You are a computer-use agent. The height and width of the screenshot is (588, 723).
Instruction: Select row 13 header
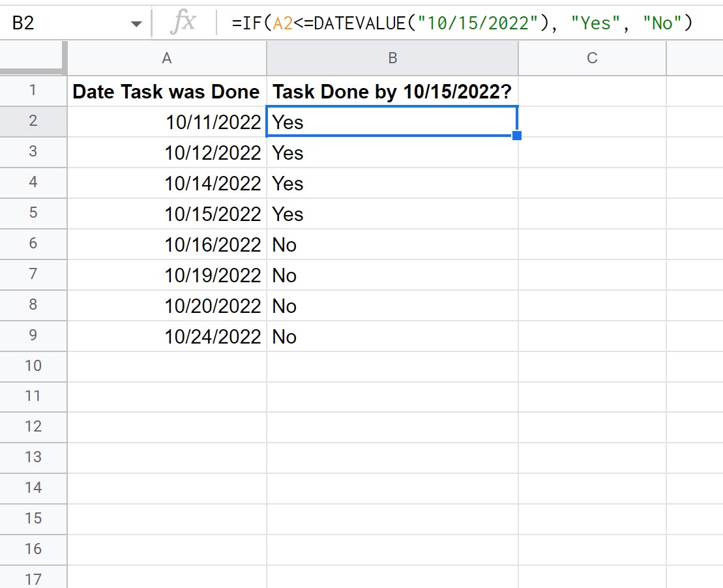33,458
